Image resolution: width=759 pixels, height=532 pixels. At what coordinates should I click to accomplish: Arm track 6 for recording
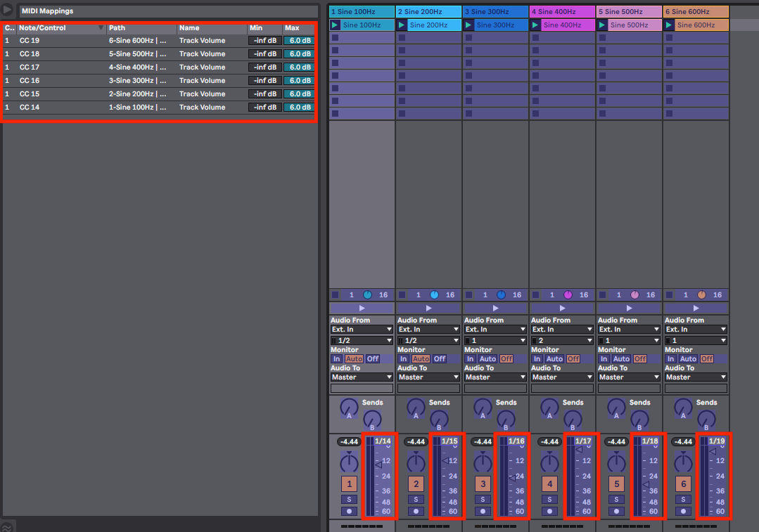(x=683, y=511)
